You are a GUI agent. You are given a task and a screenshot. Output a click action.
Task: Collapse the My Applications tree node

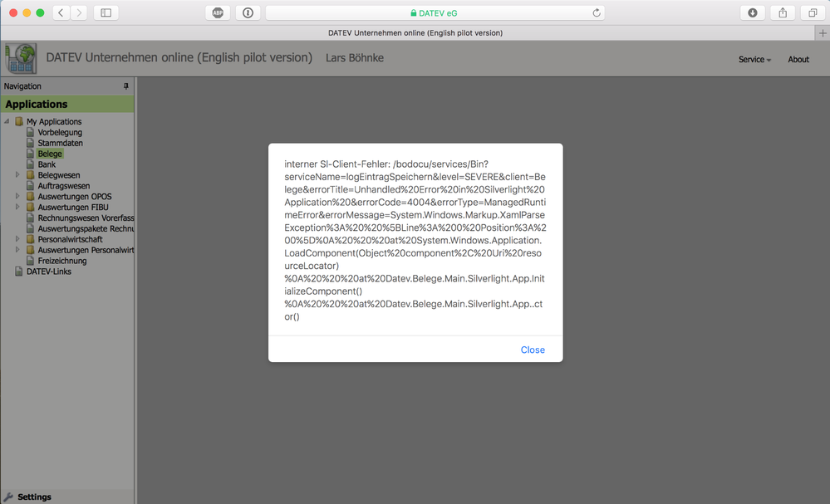click(x=7, y=121)
